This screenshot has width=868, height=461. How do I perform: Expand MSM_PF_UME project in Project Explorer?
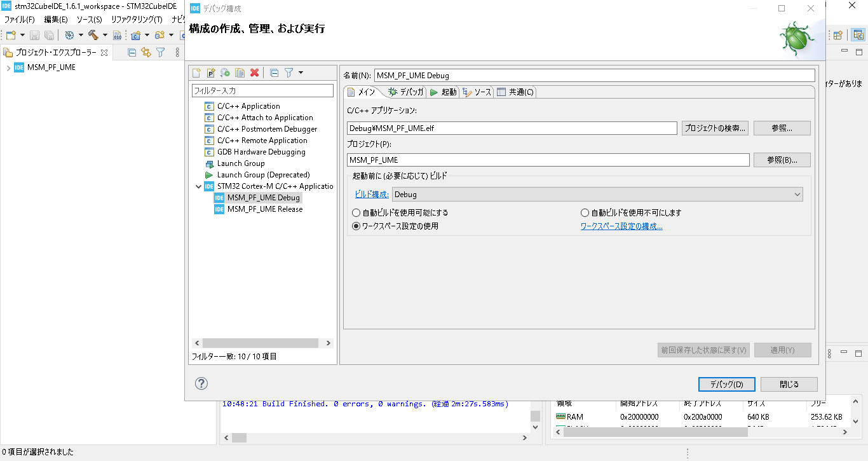[x=8, y=67]
